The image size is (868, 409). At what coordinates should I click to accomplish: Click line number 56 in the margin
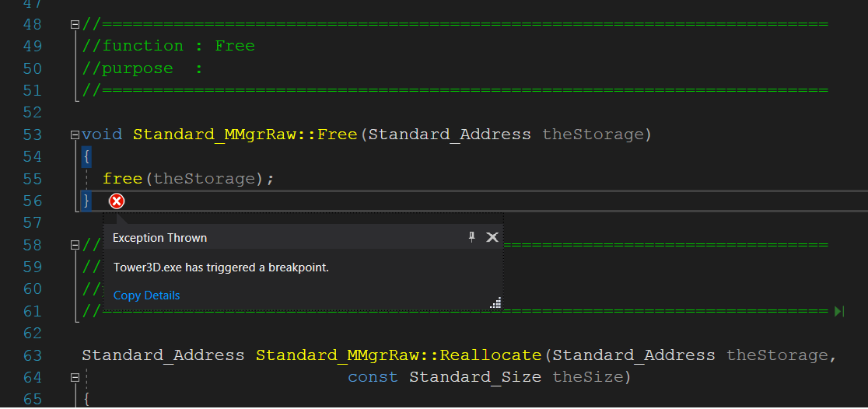point(32,201)
